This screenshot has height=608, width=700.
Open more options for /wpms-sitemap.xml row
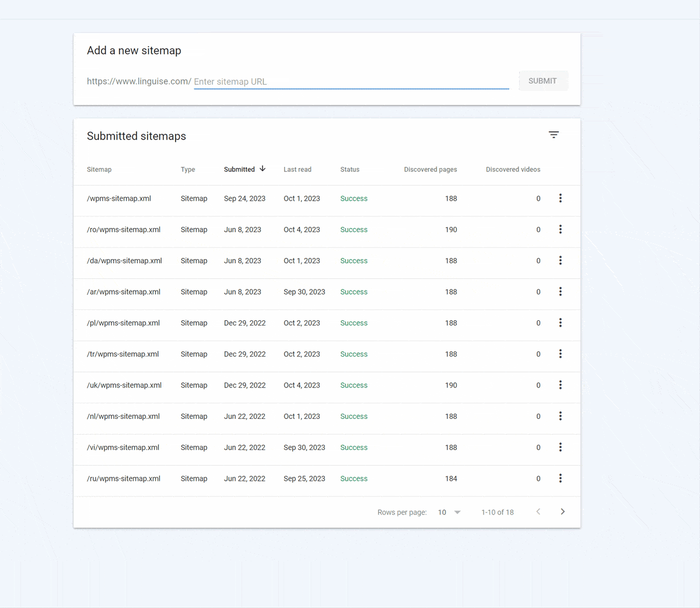[x=561, y=198]
